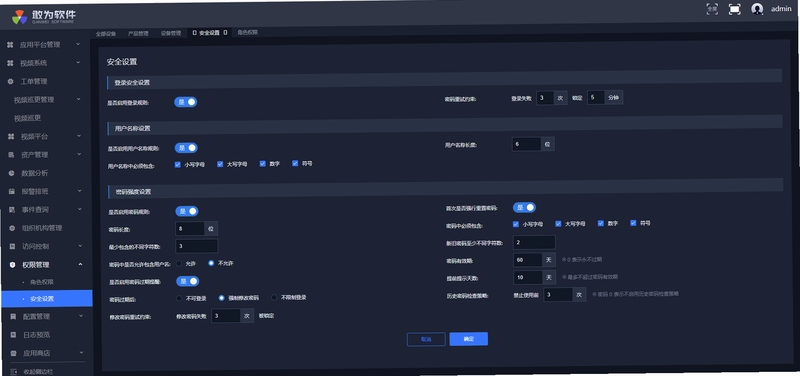The image size is (800, 376).
Task: Expand the 配置管理 menu chevron
Action: pyautogui.click(x=81, y=316)
